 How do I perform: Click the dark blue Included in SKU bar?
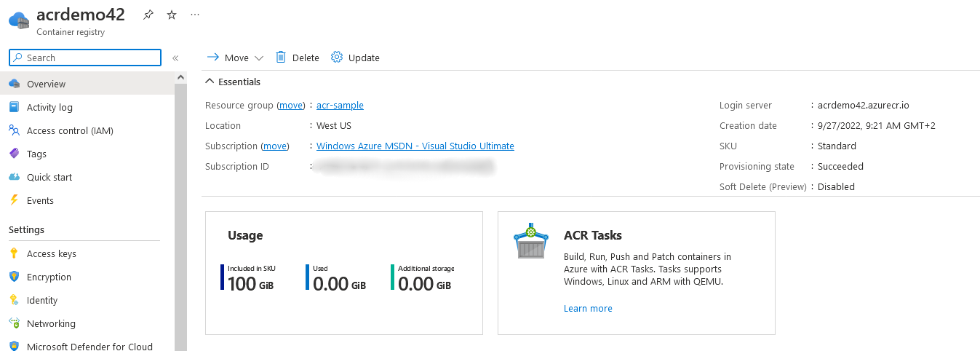coord(223,277)
